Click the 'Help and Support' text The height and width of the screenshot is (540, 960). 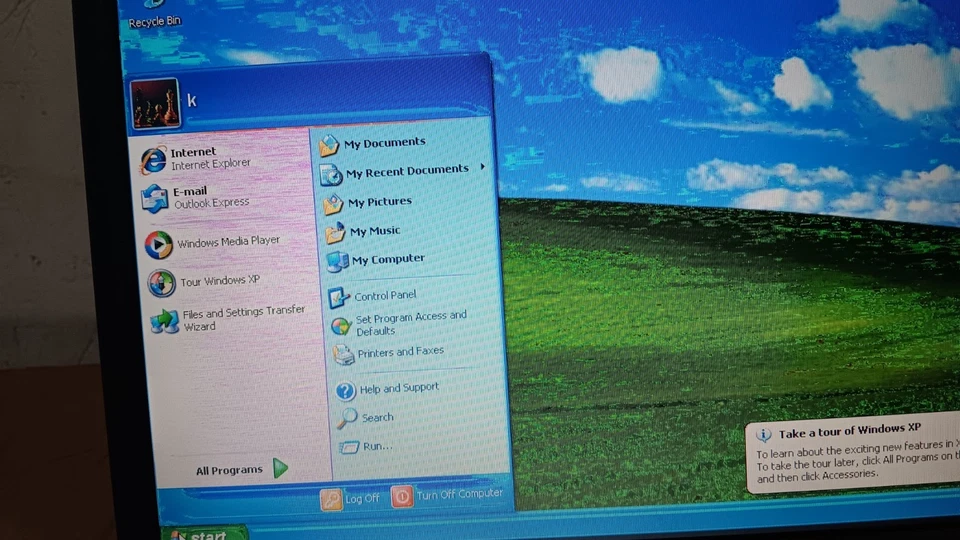pyautogui.click(x=399, y=388)
